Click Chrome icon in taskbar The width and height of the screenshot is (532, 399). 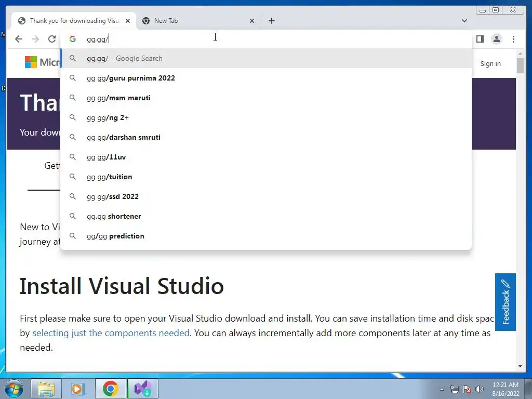110,389
